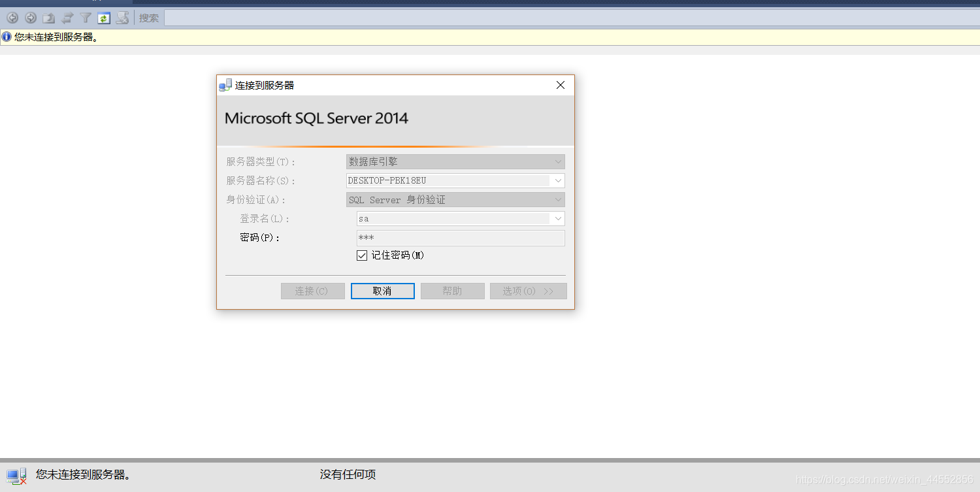
Task: Close the 连接到服务器 dialog
Action: (560, 85)
